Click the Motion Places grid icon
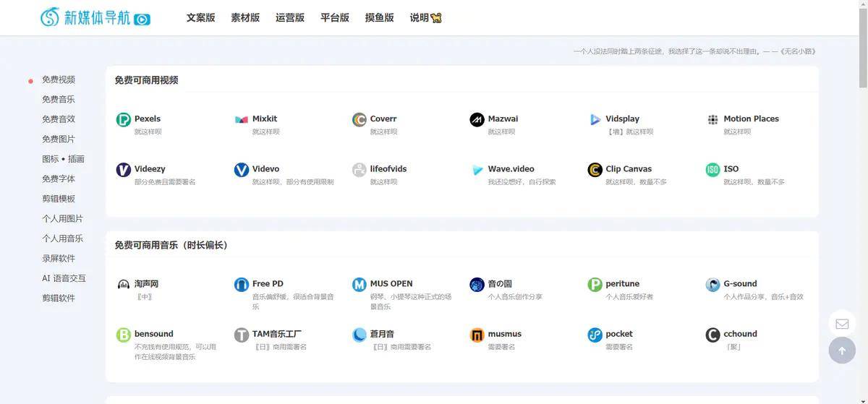 pos(712,120)
